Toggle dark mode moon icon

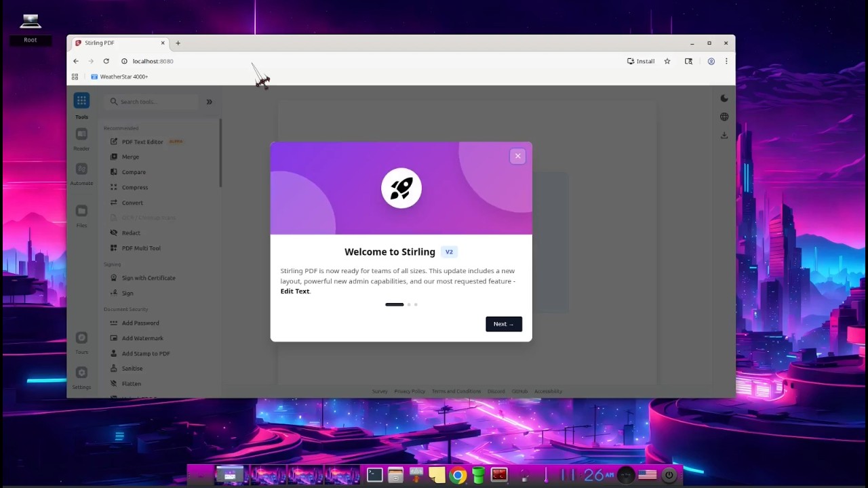724,98
